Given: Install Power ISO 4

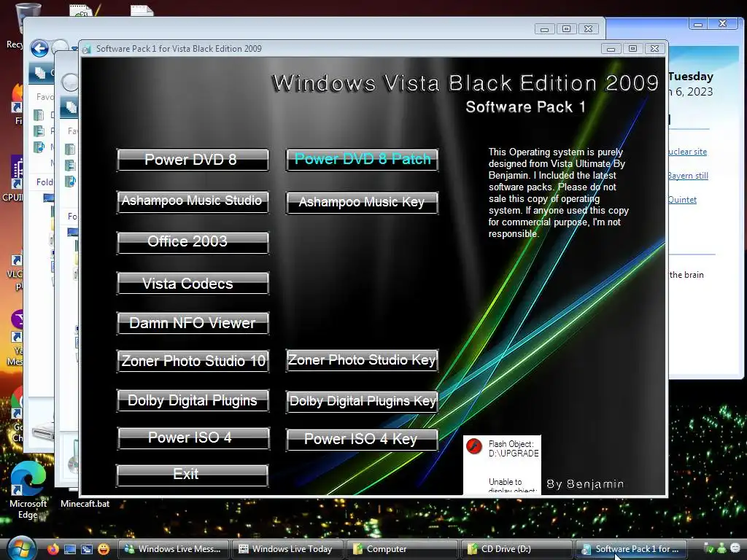Looking at the screenshot, I should 193,438.
